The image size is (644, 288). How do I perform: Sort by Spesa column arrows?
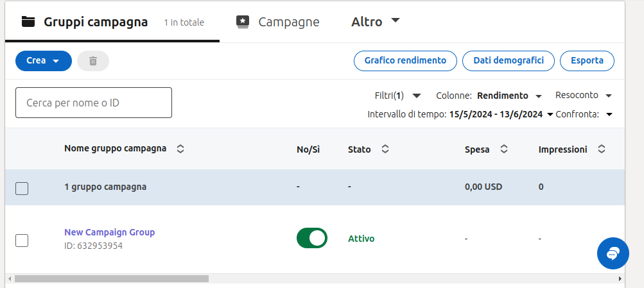coord(504,149)
